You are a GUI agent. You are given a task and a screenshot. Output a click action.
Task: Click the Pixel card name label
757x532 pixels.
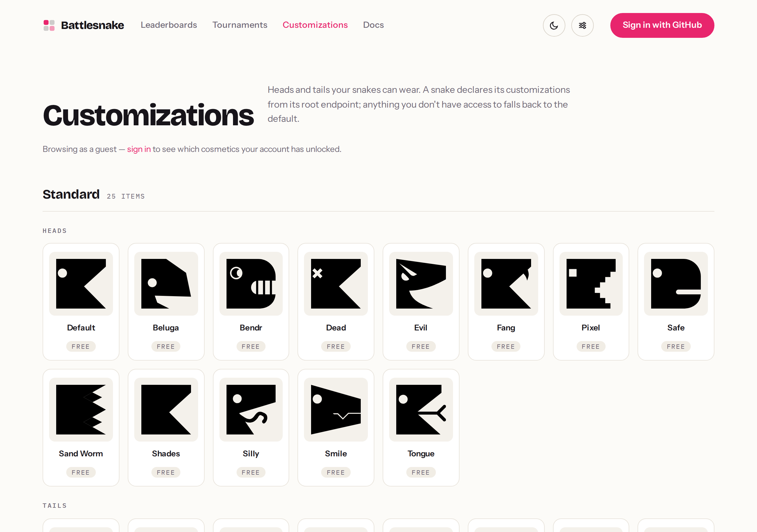point(591,328)
